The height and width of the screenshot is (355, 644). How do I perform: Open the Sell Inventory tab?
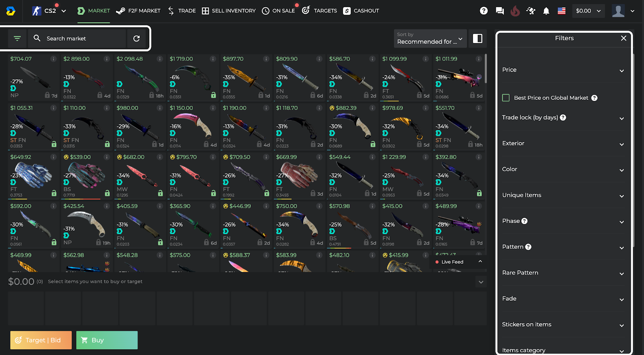pos(229,11)
